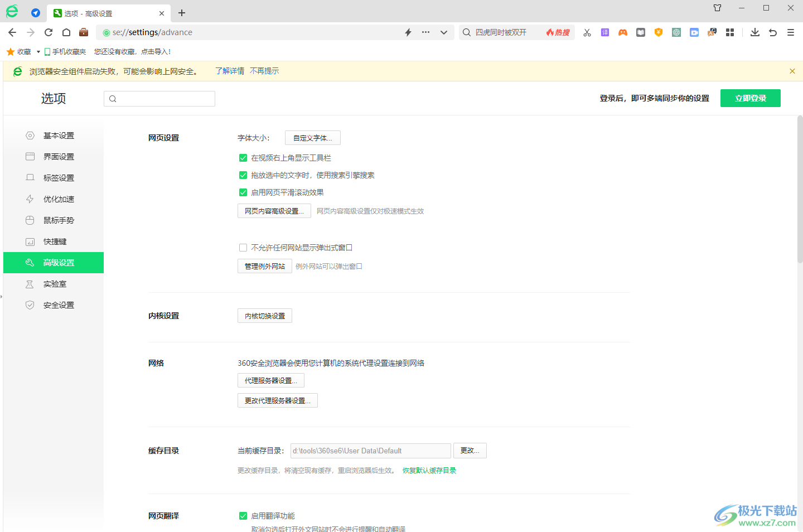
Task: Open the orange gamepad icon
Action: pyautogui.click(x=623, y=32)
